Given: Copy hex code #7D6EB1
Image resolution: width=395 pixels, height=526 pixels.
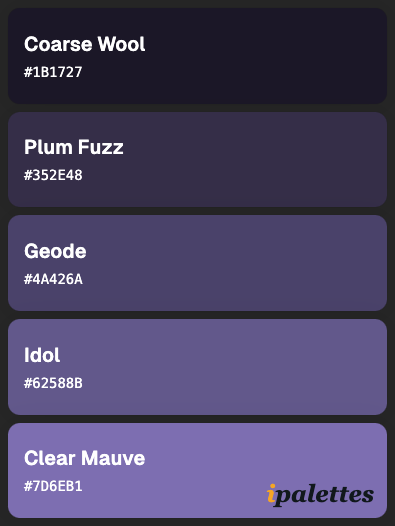Looking at the screenshot, I should tap(53, 486).
